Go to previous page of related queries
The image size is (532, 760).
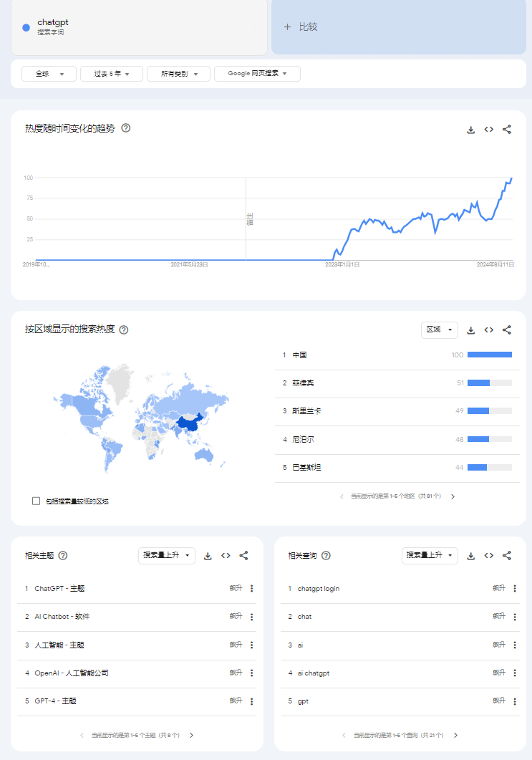click(x=344, y=735)
